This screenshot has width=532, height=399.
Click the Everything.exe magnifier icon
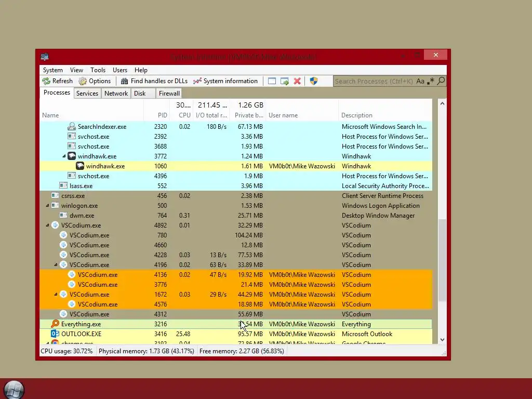click(55, 324)
